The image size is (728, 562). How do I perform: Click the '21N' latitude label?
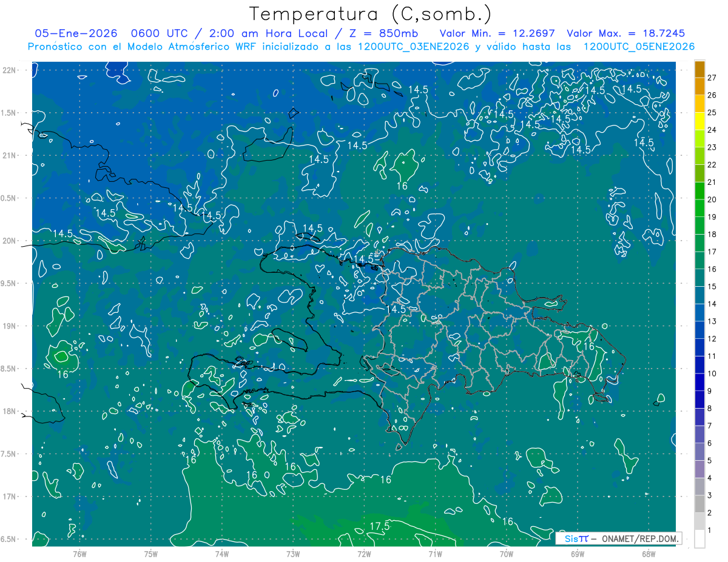(8, 155)
